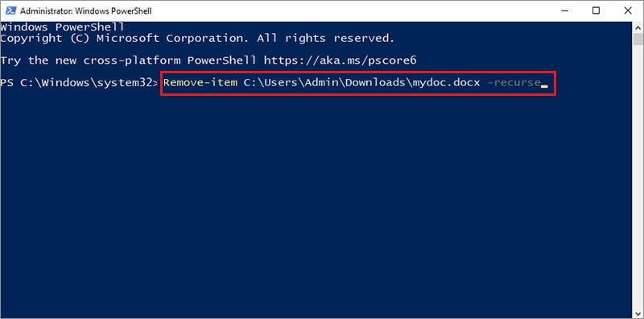Click the blinking cursor after -recurse
This screenshot has width=644, height=319.
pos(544,86)
